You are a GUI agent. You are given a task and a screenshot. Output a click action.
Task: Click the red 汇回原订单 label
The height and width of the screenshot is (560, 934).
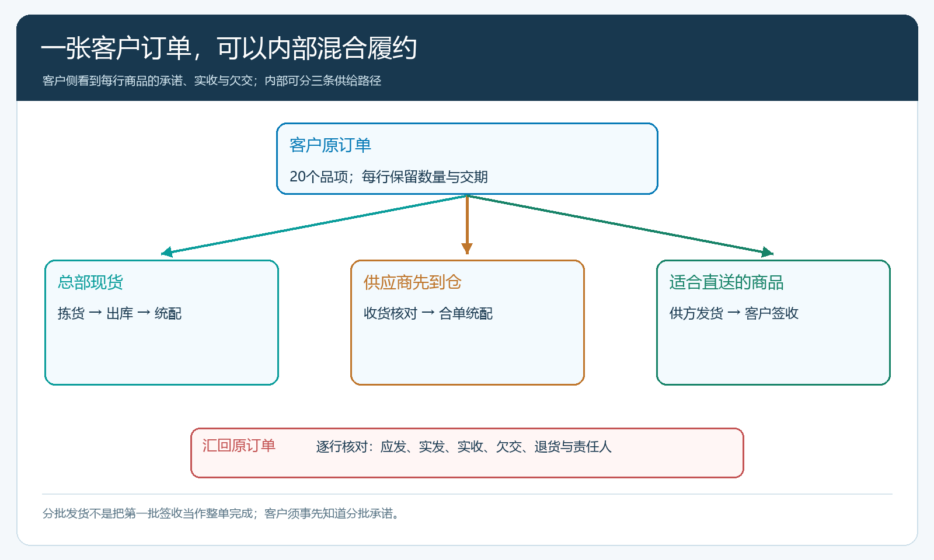[x=239, y=446]
